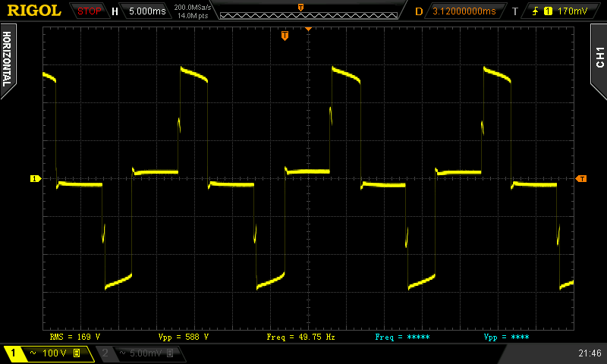Select the RMS = 169 V measurement

pos(75,336)
